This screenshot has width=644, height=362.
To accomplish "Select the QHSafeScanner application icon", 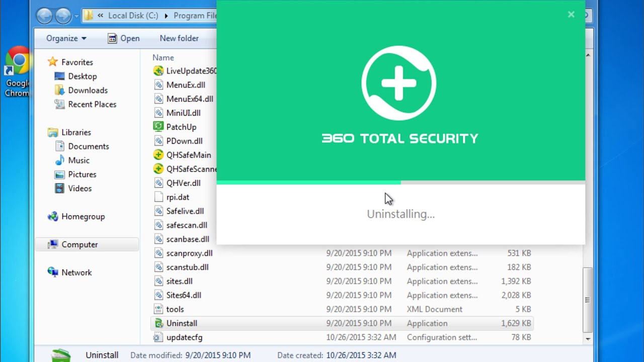I will (x=158, y=169).
